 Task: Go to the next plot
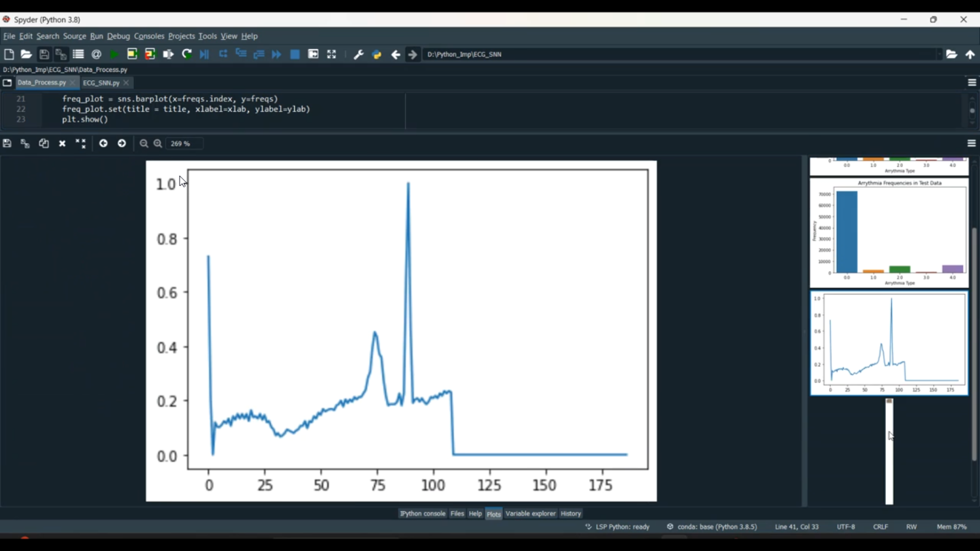[x=122, y=143]
